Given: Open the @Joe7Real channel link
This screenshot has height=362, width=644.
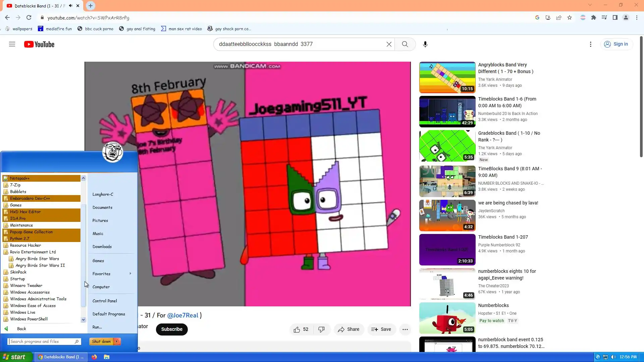Looking at the screenshot, I should [183, 315].
